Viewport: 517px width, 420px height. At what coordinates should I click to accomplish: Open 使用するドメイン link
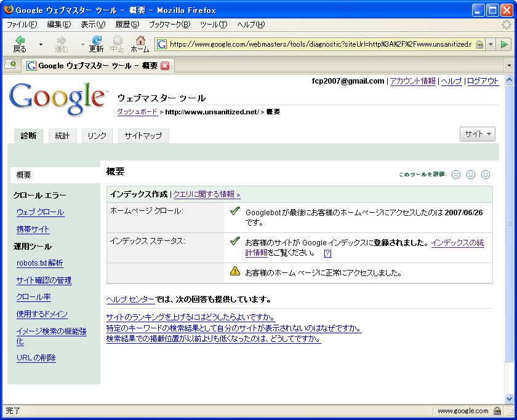[42, 314]
